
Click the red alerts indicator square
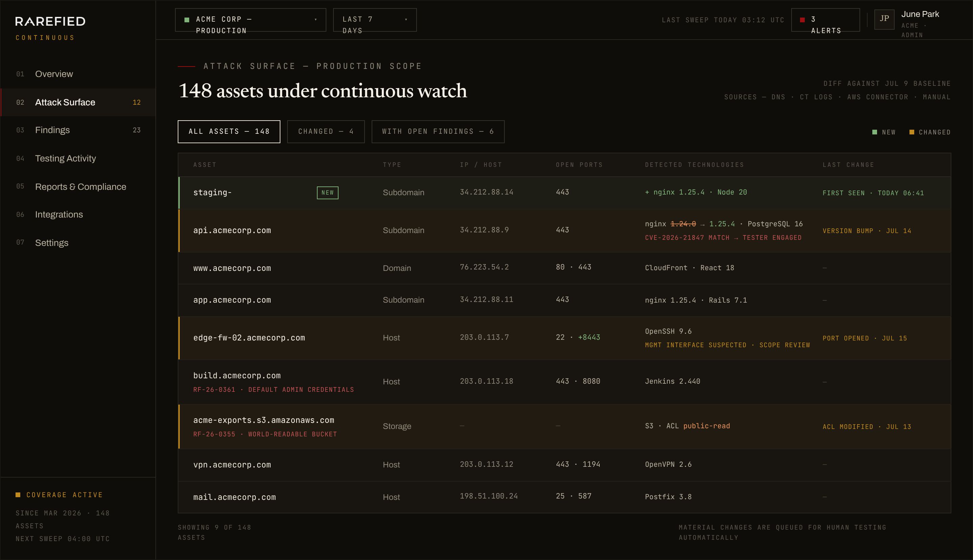point(802,20)
